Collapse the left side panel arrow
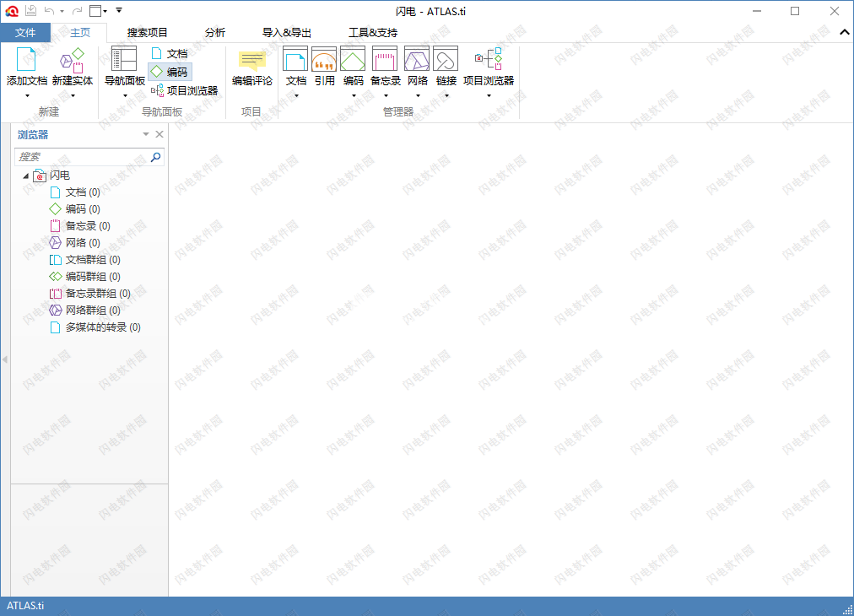The image size is (854, 616). 5,359
